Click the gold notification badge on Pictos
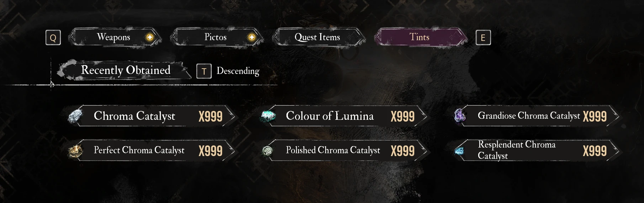 click(x=252, y=37)
